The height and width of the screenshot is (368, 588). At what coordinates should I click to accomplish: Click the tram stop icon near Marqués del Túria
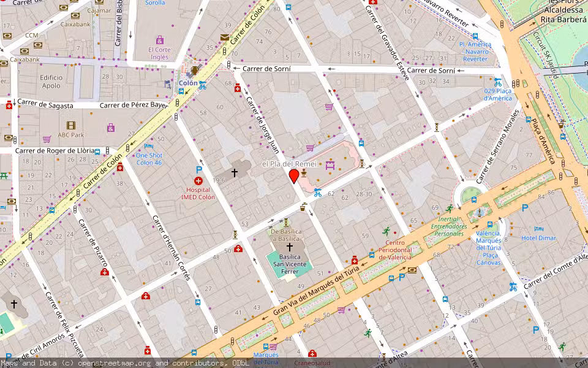click(265, 347)
